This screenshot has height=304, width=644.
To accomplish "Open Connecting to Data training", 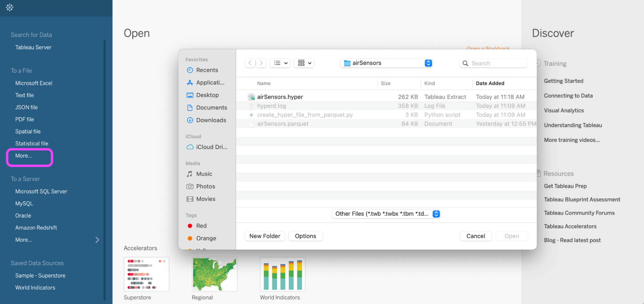I will [x=568, y=96].
